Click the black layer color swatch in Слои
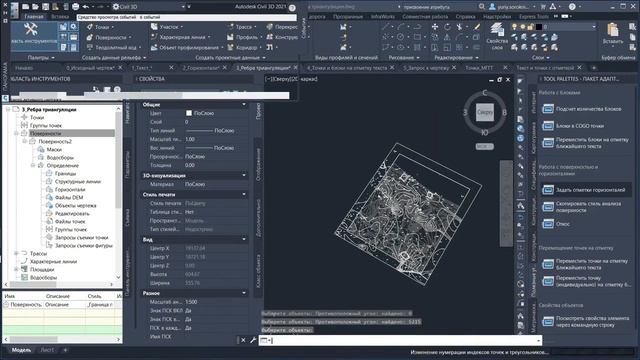Screen dimensions: 640x360 click(x=539, y=27)
